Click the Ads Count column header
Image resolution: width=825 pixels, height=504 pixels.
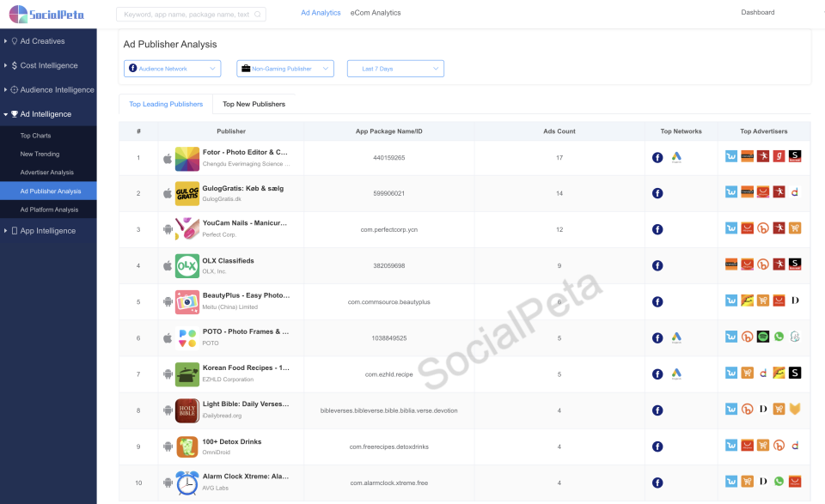(559, 131)
